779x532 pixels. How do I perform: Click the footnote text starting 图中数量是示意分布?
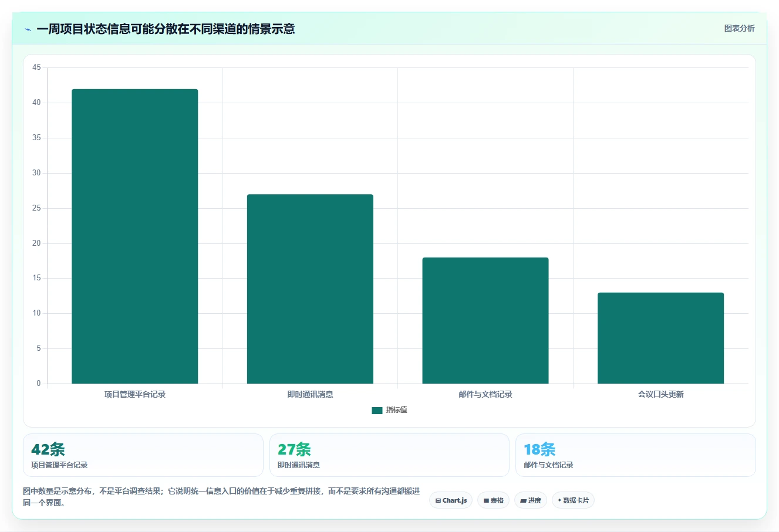(221, 497)
